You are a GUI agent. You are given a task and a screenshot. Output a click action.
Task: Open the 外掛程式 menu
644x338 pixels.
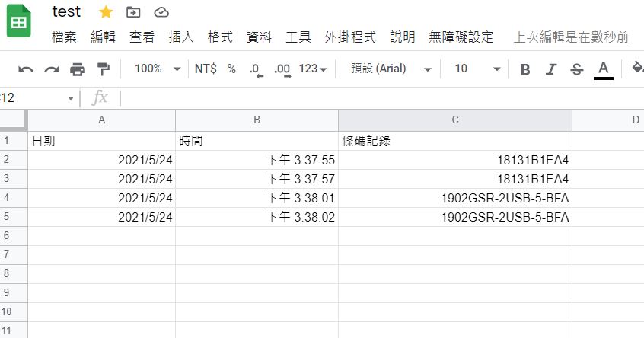350,37
